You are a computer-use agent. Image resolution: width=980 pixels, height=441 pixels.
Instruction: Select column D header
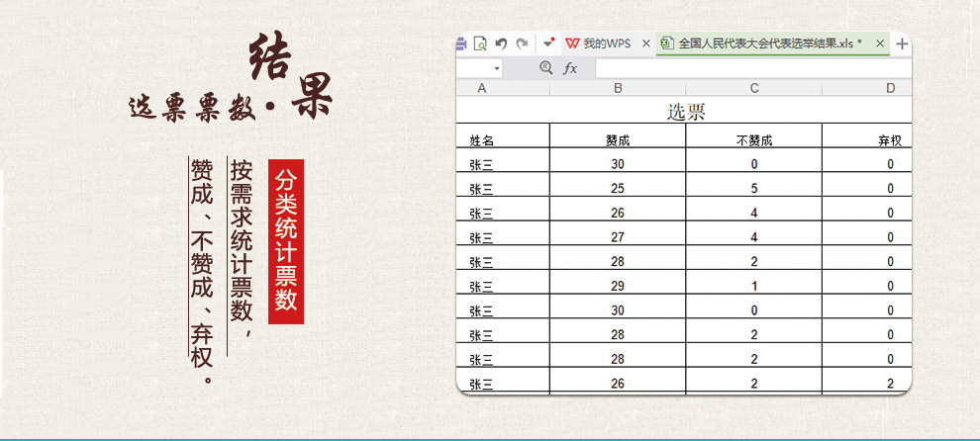pyautogui.click(x=867, y=88)
